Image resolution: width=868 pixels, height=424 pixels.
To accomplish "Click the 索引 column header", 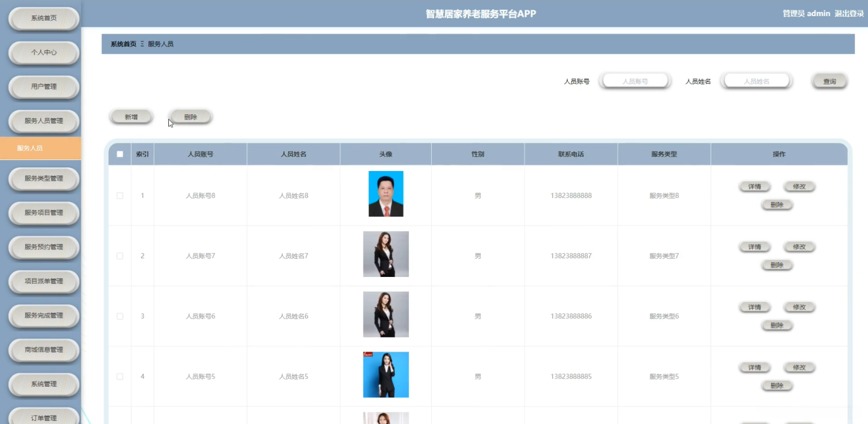I will pos(142,154).
